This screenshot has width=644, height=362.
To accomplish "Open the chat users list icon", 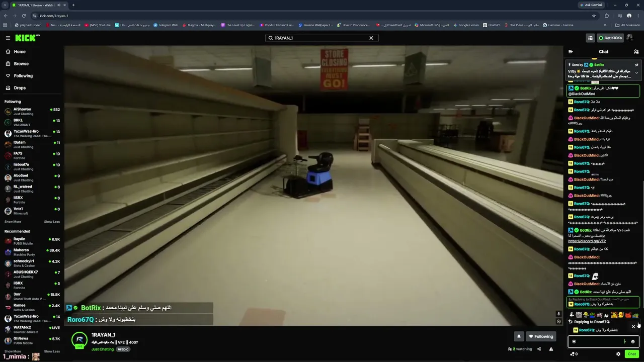I will [636, 52].
